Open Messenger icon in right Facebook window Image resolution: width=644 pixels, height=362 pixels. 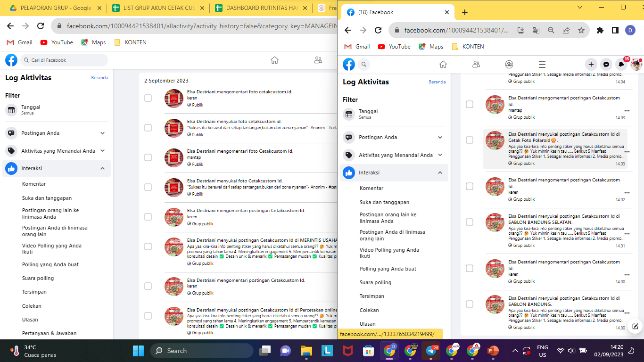(x=606, y=65)
